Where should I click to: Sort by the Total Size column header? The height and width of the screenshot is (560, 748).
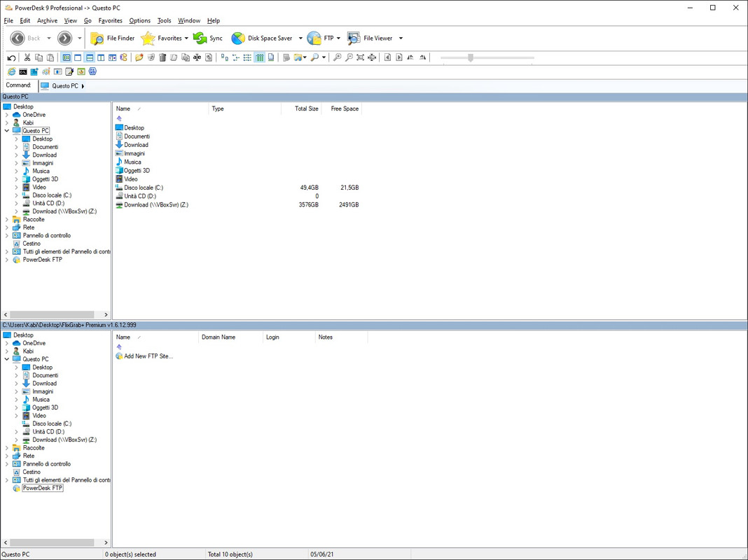click(301, 108)
